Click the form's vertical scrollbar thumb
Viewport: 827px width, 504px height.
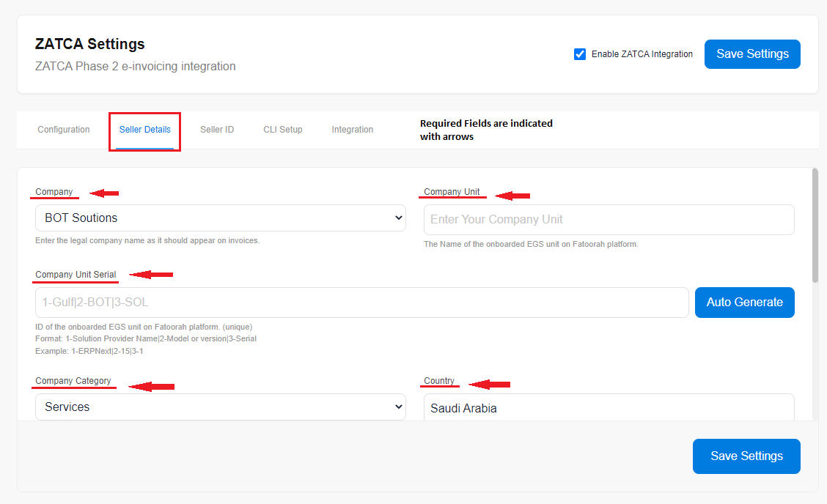(x=815, y=224)
